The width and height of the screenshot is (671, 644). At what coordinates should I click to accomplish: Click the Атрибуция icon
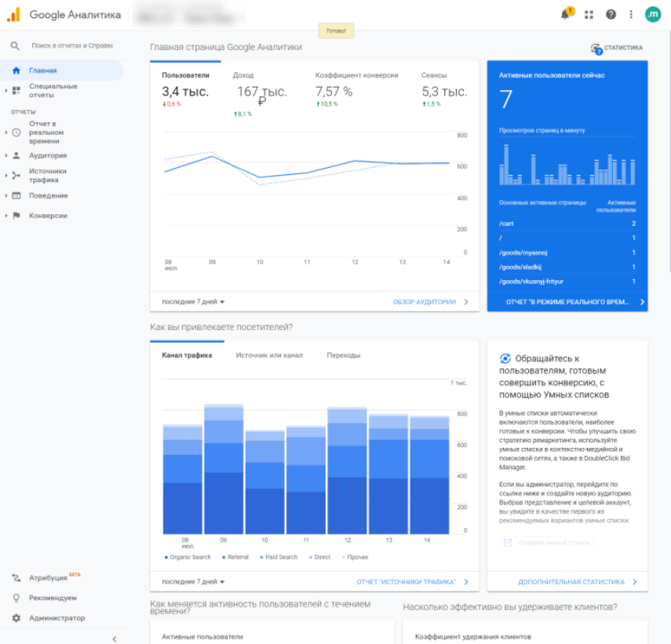16,578
